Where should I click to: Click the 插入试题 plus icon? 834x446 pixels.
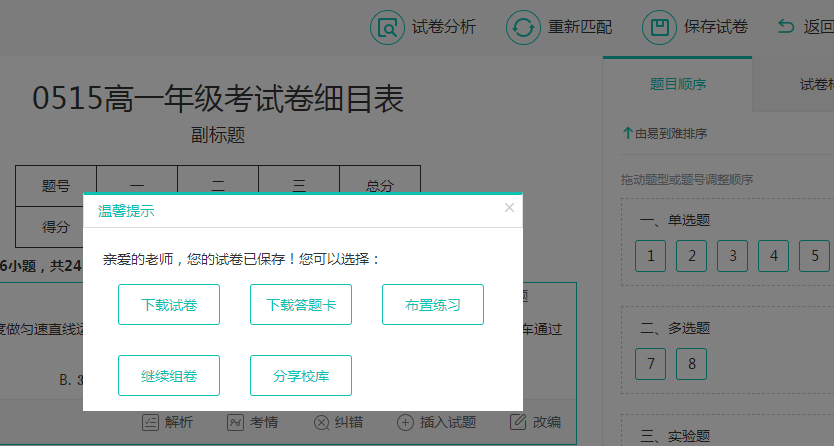(405, 423)
